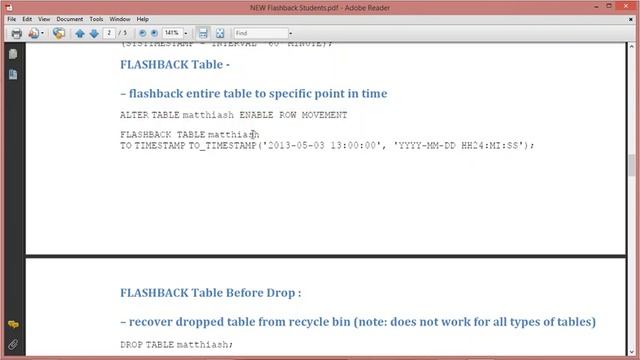
Task: Click the Print icon in the toolbar
Action: tap(16, 33)
